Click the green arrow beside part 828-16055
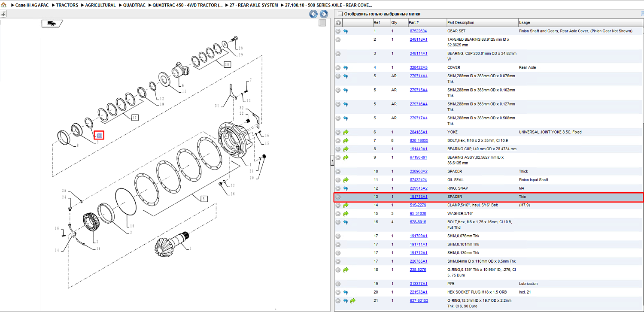 pyautogui.click(x=346, y=140)
